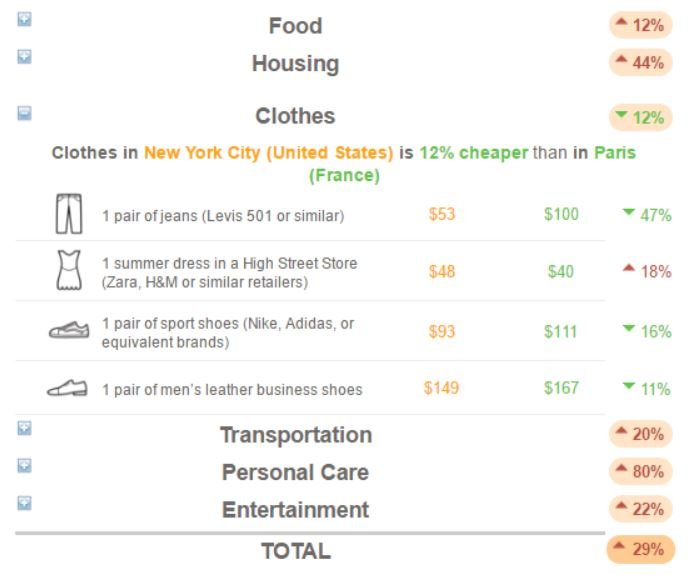688x579 pixels.
Task: Expand the Entertainment section
Action: (24, 503)
